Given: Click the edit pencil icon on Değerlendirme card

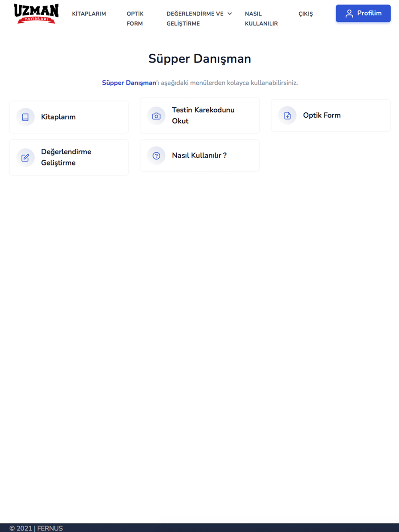Looking at the screenshot, I should pyautogui.click(x=25, y=158).
